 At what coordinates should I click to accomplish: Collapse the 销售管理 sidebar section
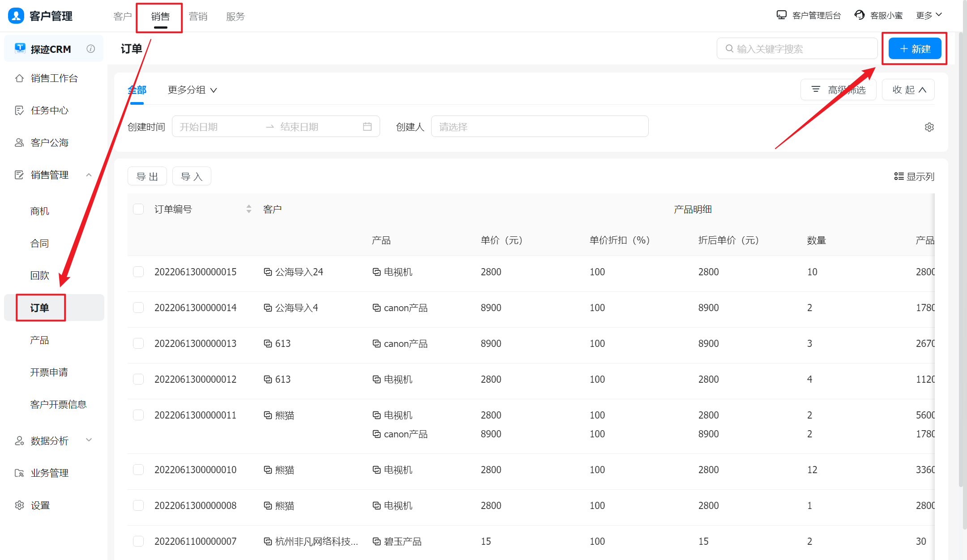tap(89, 175)
